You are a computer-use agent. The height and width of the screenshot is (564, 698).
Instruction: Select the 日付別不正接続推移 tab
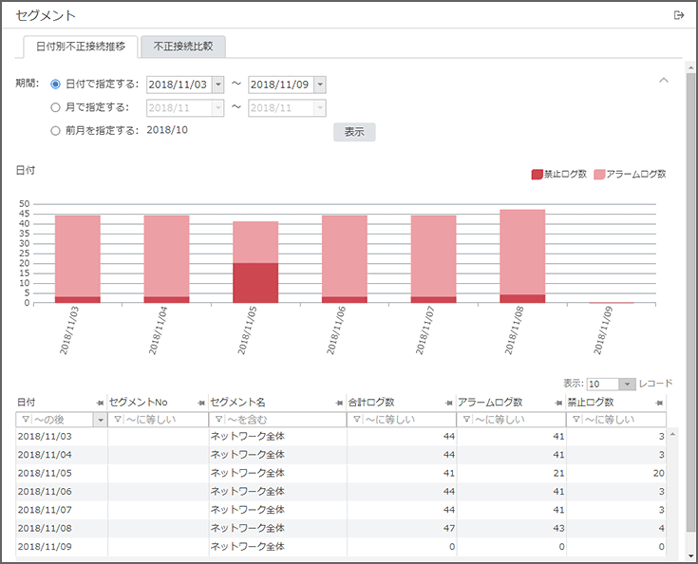click(x=80, y=46)
